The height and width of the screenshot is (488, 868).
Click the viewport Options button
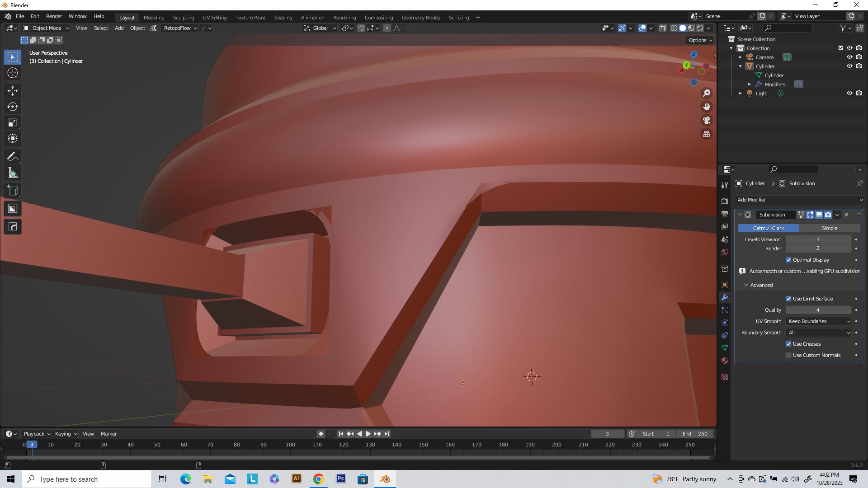point(700,40)
